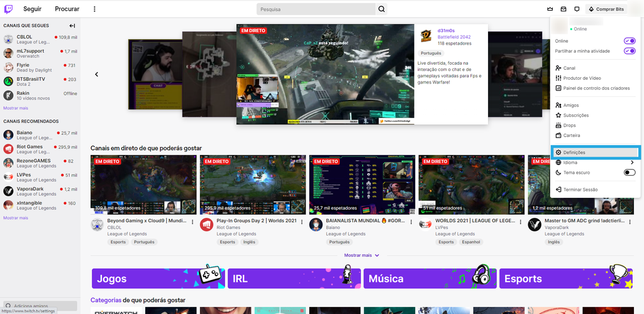Open BTSBrasilTV channel in sidebar
The height and width of the screenshot is (314, 644).
40,81
